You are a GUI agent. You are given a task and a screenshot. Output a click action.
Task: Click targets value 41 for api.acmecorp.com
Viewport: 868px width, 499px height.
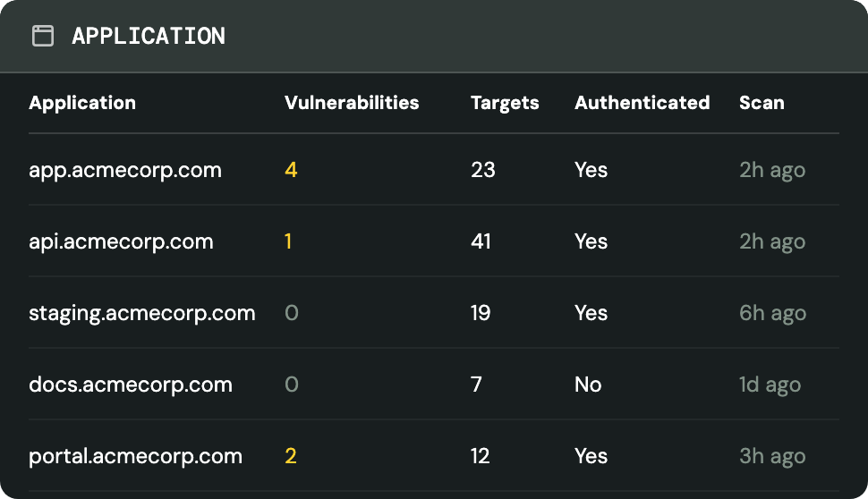coord(481,241)
